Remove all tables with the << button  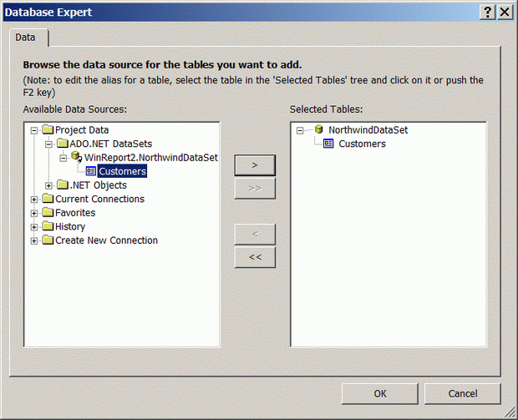255,257
